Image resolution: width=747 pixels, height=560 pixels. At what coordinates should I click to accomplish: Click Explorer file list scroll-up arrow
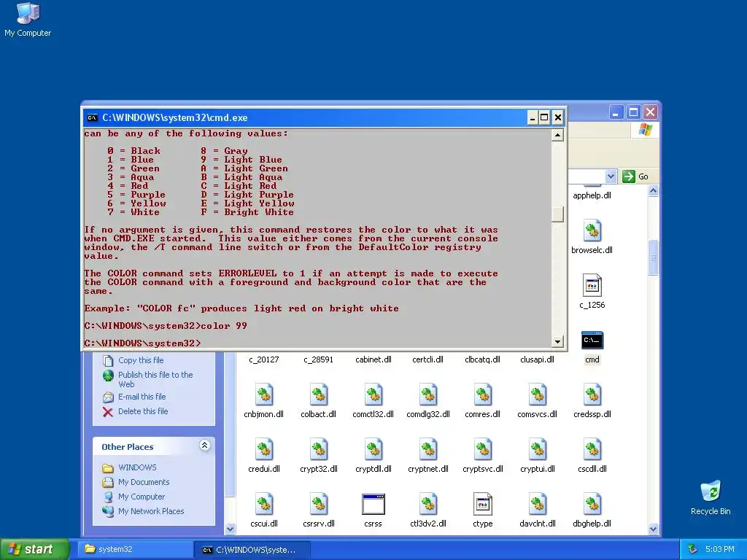[x=653, y=191]
